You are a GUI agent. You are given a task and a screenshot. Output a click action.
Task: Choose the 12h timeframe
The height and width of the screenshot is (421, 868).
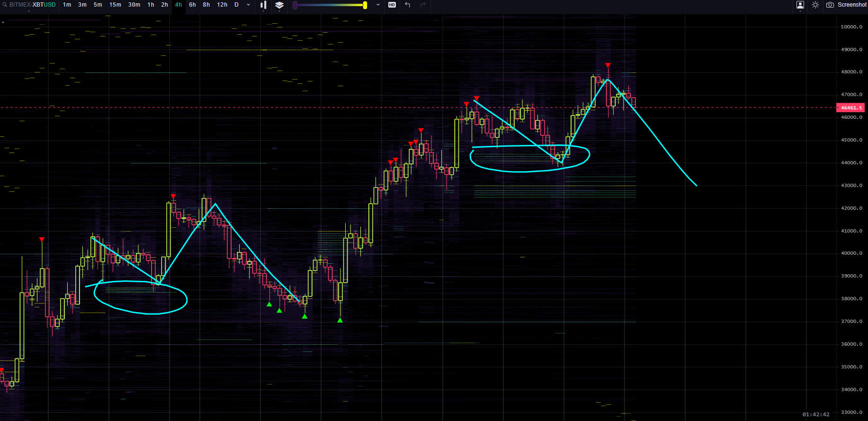click(x=222, y=5)
